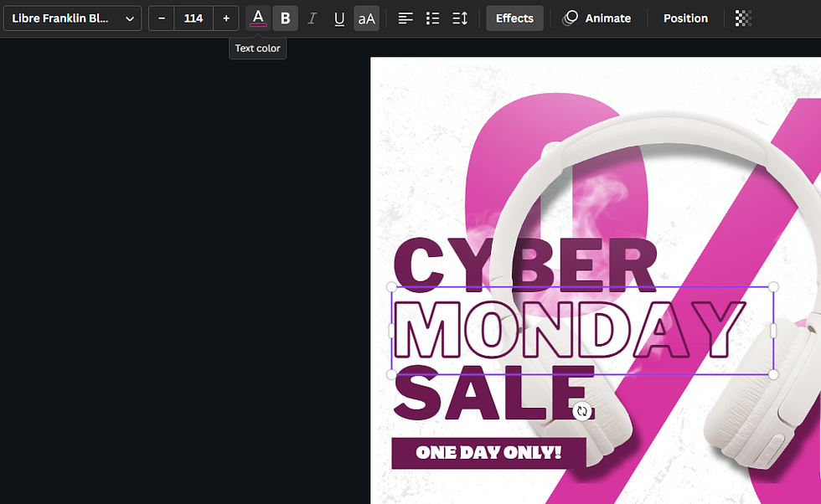821x504 pixels.
Task: Toggle Underline formatting
Action: pos(339,18)
